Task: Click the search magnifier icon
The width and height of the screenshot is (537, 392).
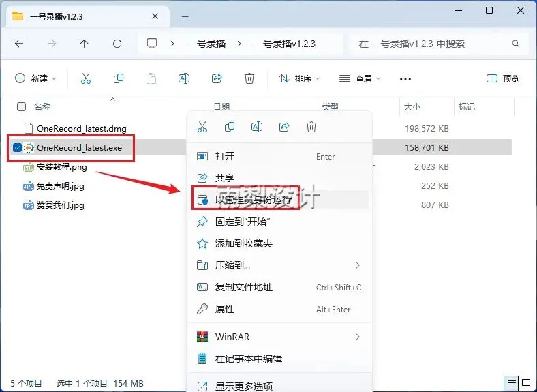Action: (516, 44)
